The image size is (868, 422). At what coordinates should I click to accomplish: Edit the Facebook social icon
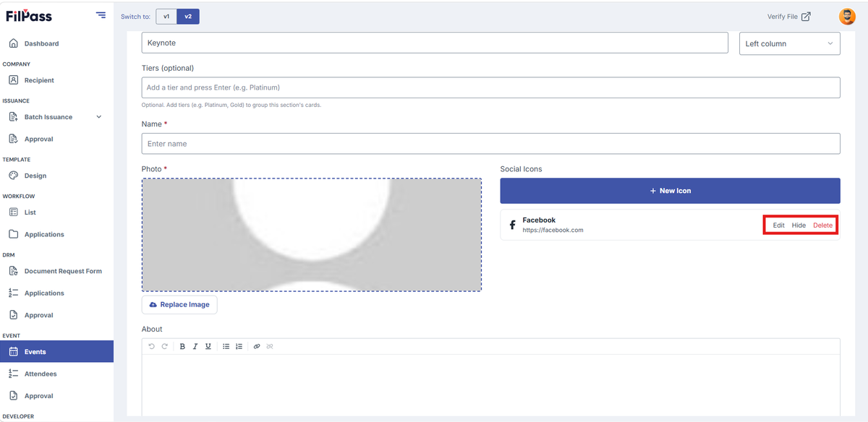point(778,225)
